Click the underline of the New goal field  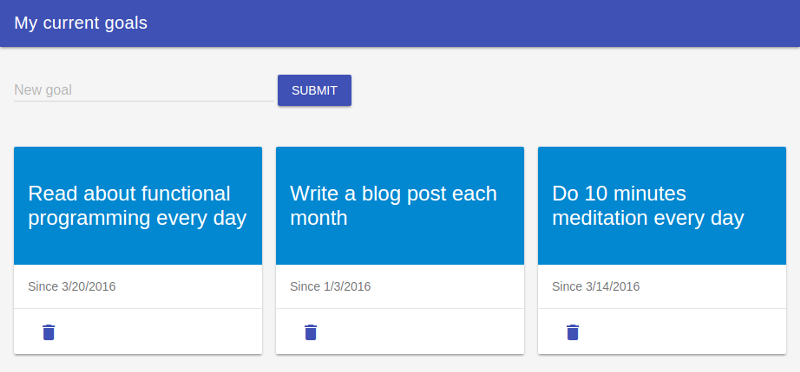(144, 101)
